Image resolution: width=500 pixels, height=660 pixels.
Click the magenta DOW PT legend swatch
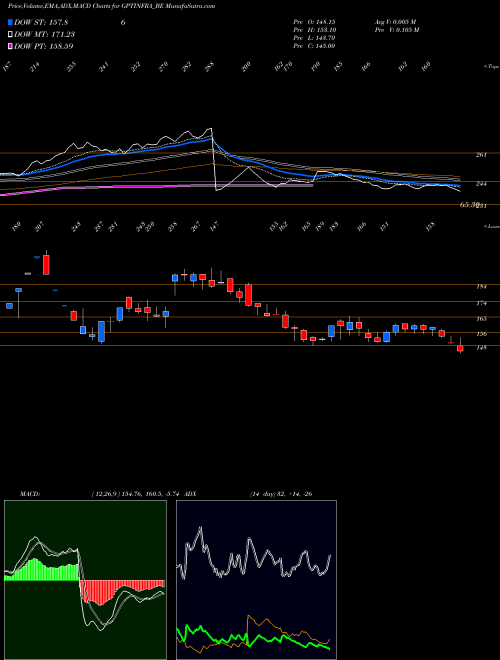pos(10,46)
